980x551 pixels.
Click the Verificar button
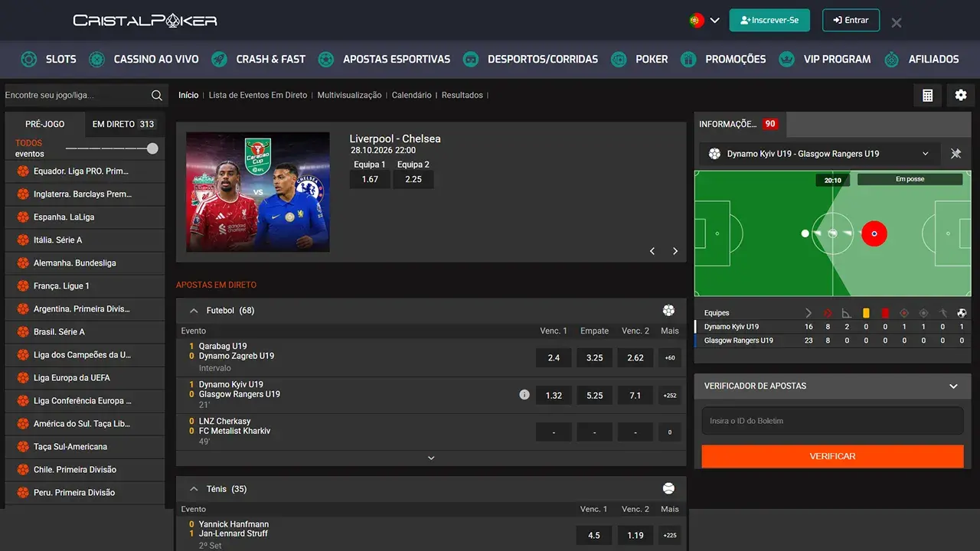click(x=833, y=456)
